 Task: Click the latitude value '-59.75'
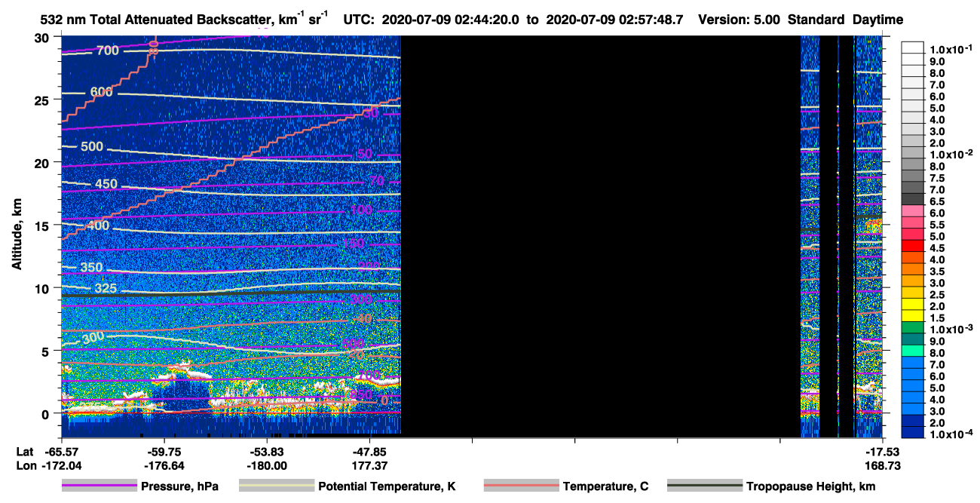(x=164, y=452)
